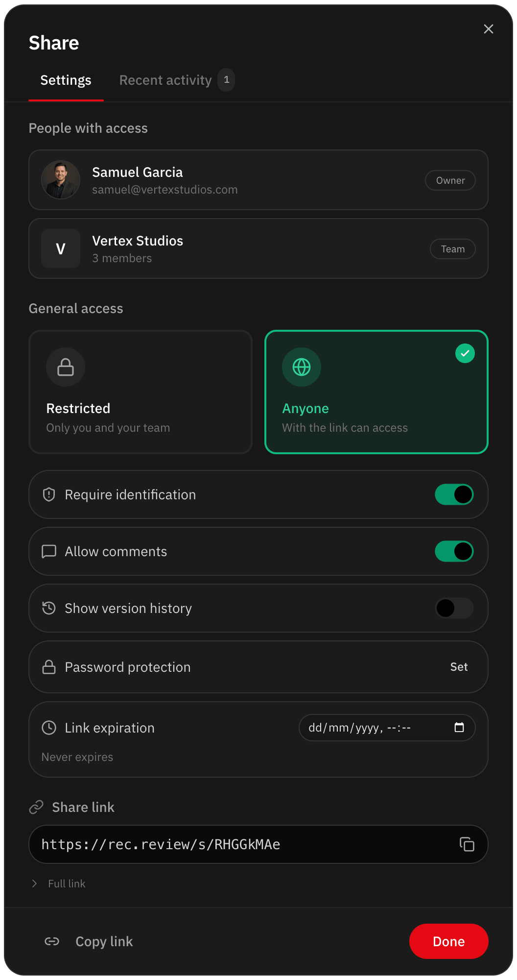Click the green selected checkmark

coord(465,353)
